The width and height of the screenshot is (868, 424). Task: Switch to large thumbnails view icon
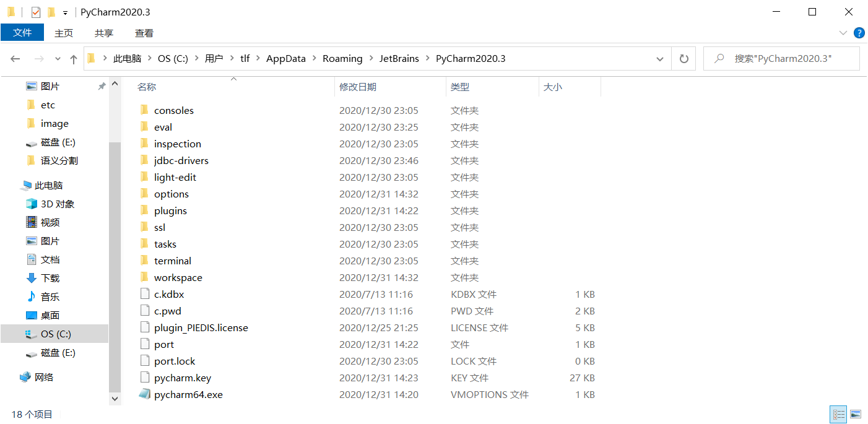(x=856, y=414)
